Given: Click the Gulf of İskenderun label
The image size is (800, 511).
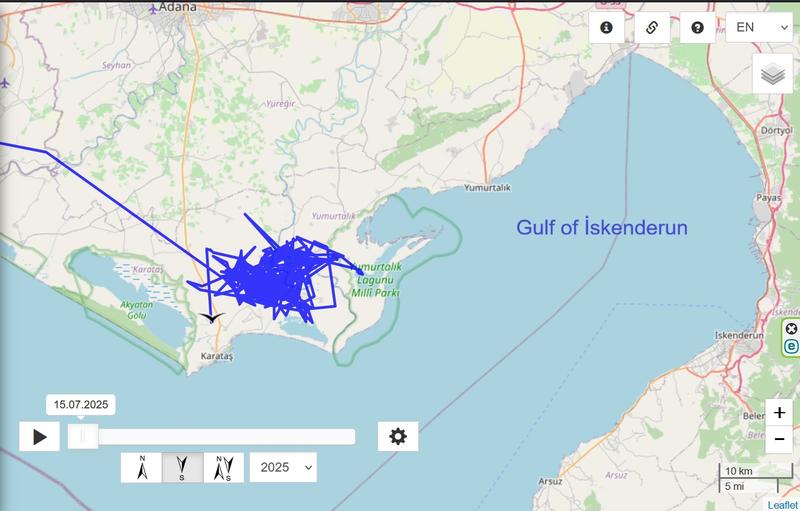Looking at the screenshot, I should 602,227.
